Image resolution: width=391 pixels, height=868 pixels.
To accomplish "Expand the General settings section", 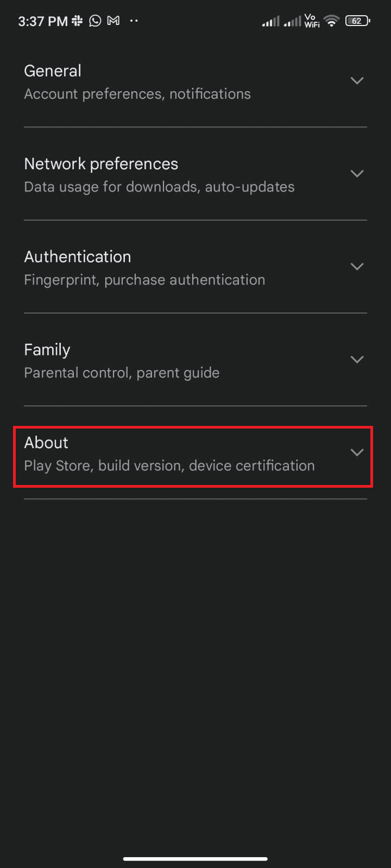I will point(357,80).
